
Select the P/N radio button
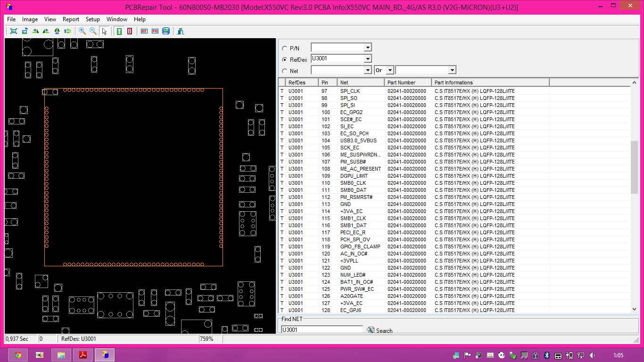[284, 48]
